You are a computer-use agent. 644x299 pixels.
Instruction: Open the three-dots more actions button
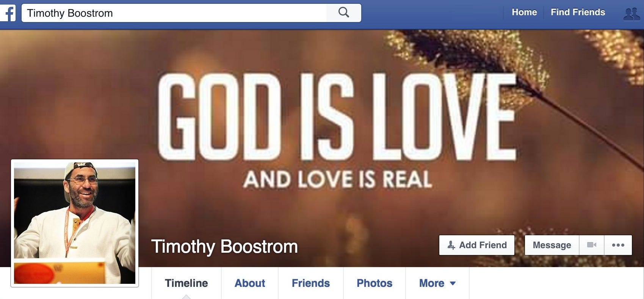click(618, 245)
